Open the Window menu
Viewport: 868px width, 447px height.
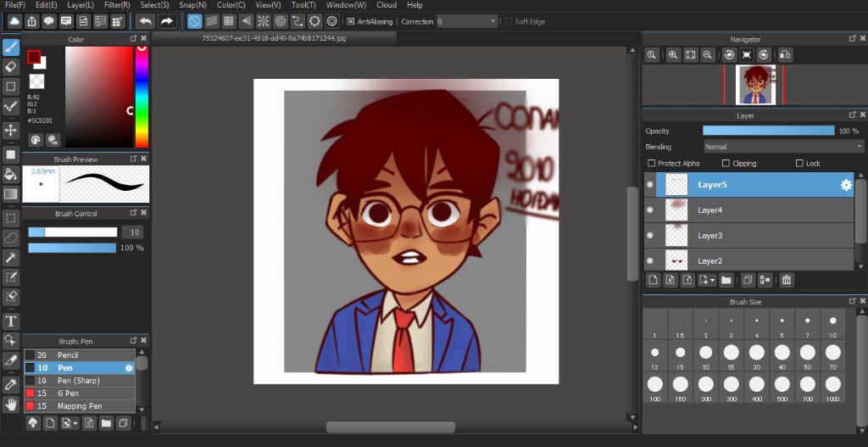click(346, 5)
